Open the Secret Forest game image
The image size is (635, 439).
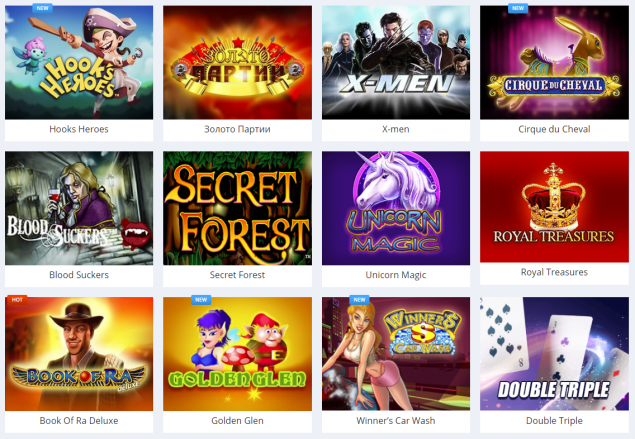(237, 208)
